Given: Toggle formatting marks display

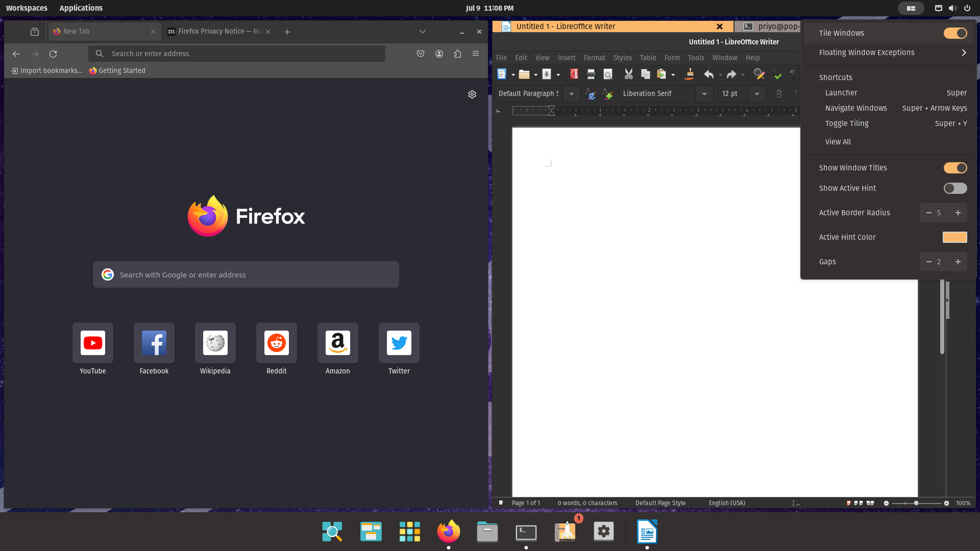Looking at the screenshot, I should click(x=793, y=74).
